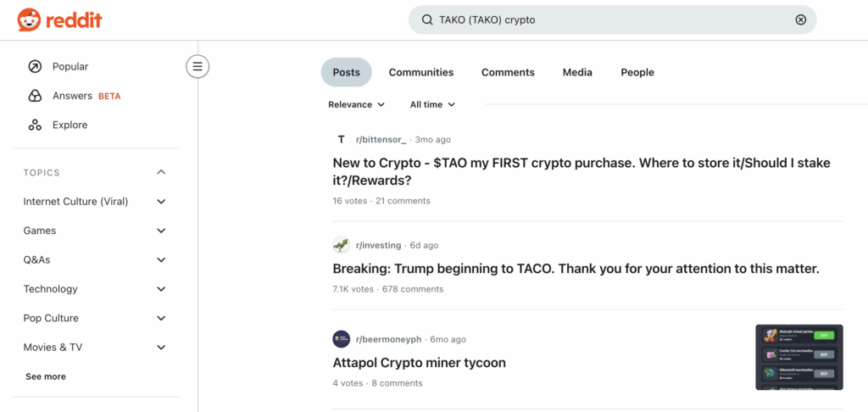Click the Reddit logo home icon
868x412 pixels.
[x=29, y=19]
